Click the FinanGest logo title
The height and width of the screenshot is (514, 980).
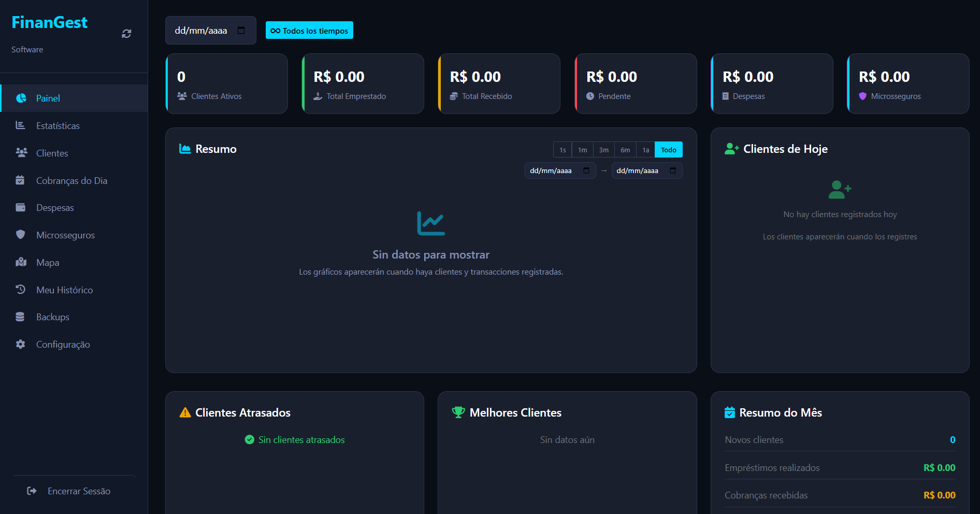49,22
